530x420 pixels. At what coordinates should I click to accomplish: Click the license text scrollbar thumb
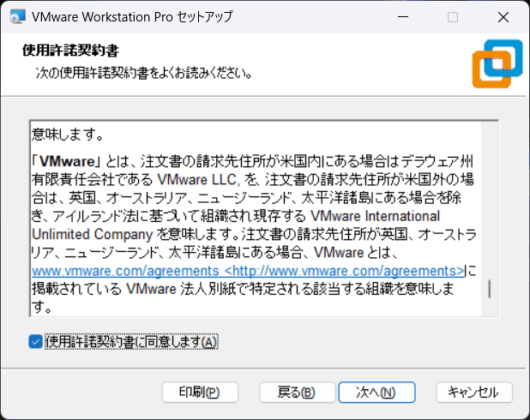click(x=489, y=289)
